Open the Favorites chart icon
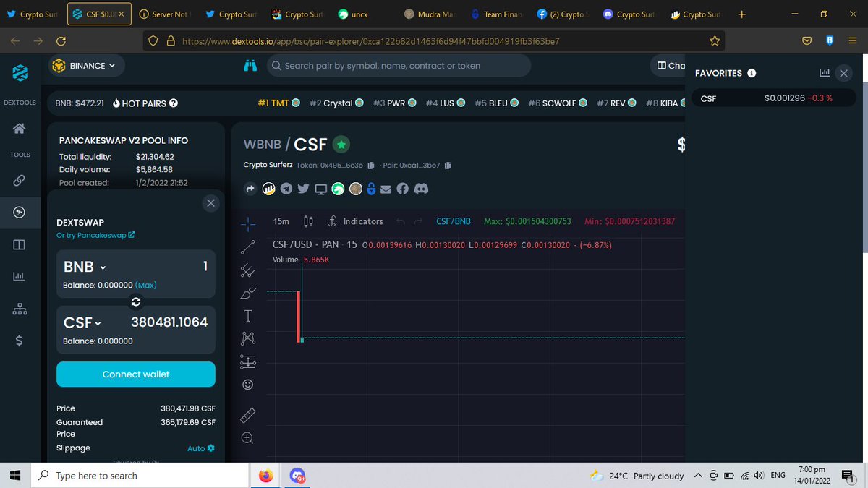 click(x=825, y=73)
